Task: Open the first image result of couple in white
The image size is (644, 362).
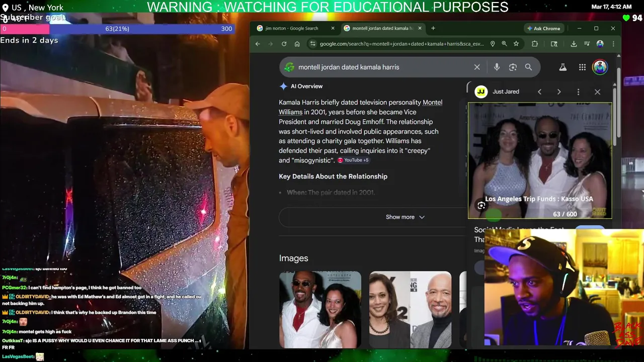Action: coord(320,309)
